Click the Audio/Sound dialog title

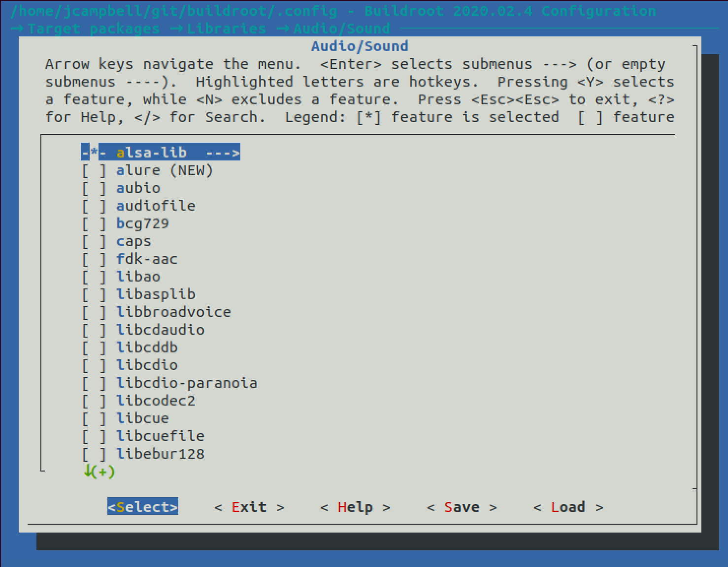360,46
